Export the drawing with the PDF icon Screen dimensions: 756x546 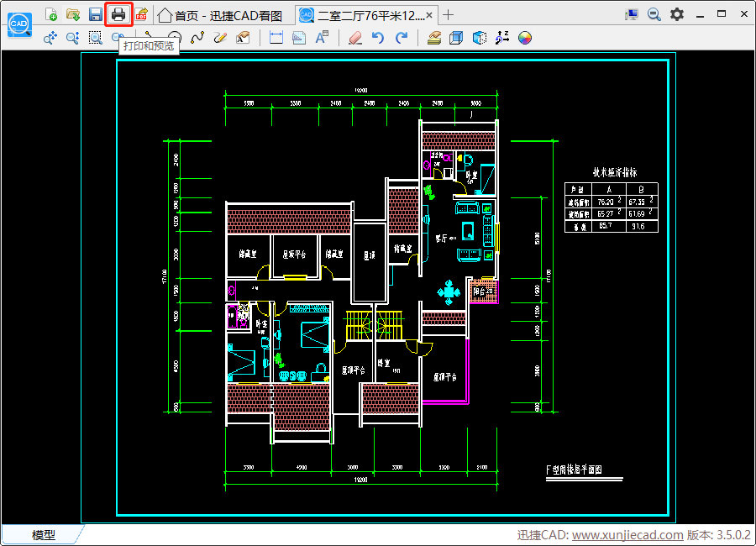[x=141, y=14]
